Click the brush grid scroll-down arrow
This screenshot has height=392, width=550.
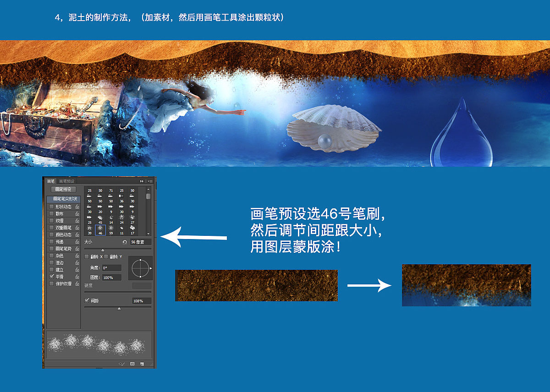pyautogui.click(x=148, y=234)
